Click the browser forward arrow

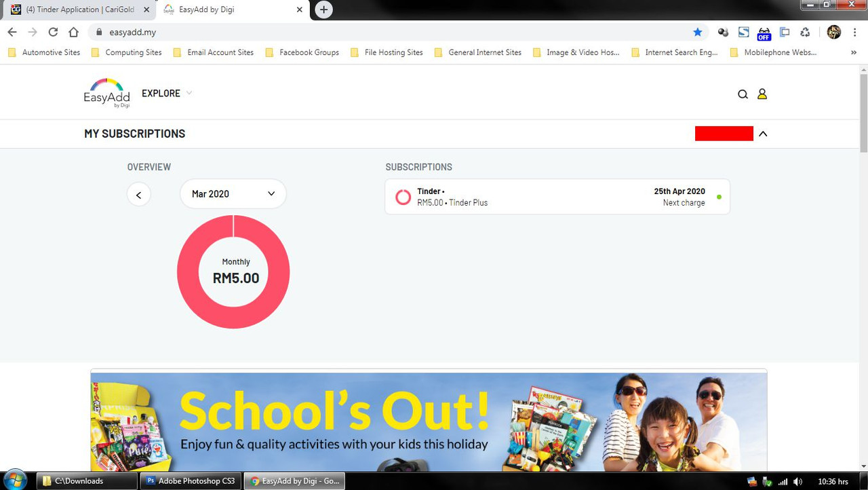click(x=33, y=32)
